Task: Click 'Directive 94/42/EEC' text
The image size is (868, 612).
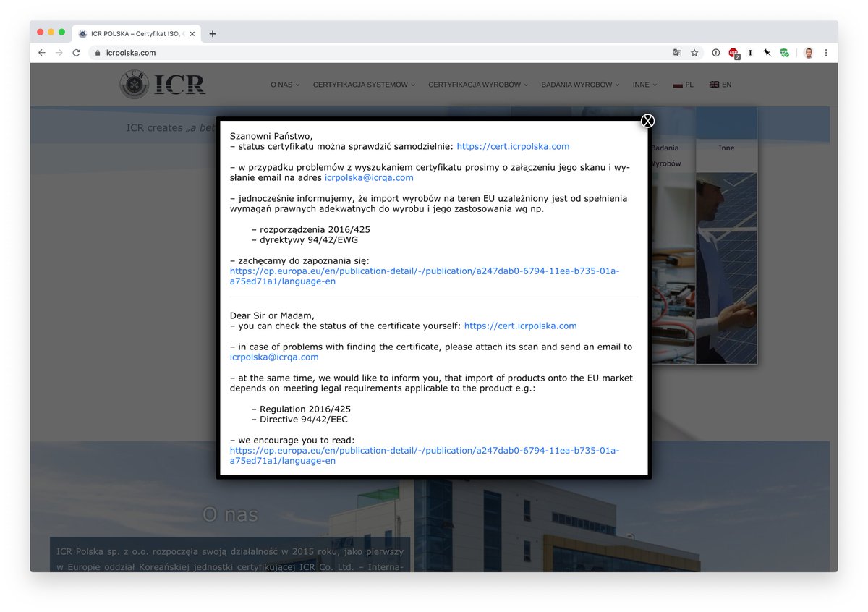Action: [304, 419]
